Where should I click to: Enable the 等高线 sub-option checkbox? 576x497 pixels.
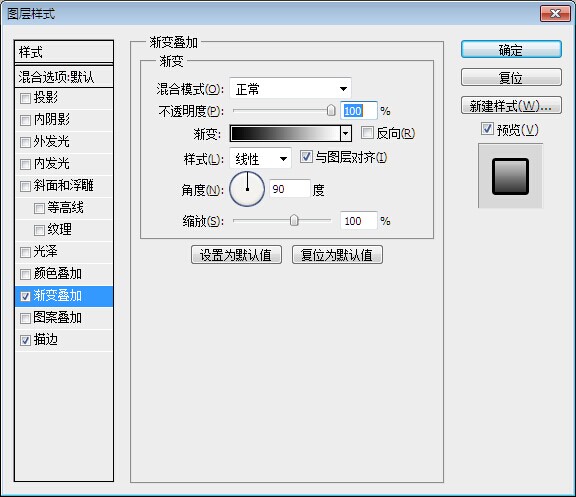point(39,208)
